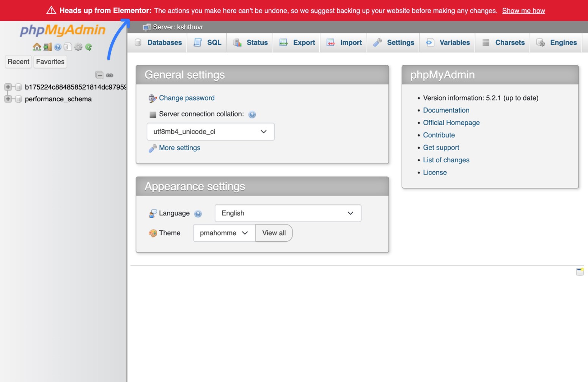The image size is (588, 382).
Task: Collapse all navigation tree items icon
Action: [x=99, y=75]
